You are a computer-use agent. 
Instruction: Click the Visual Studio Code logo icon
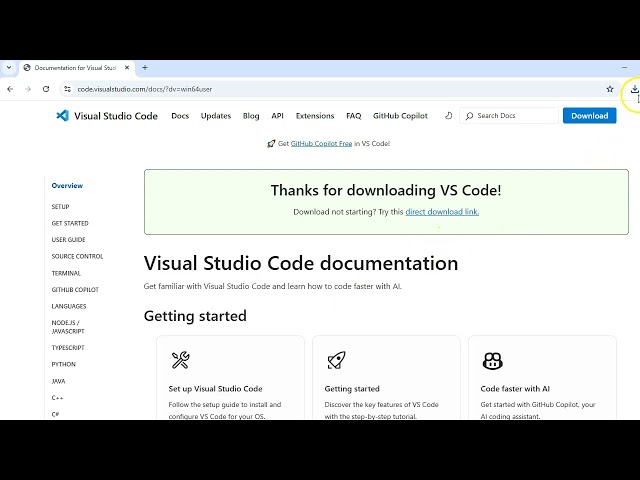coord(62,116)
